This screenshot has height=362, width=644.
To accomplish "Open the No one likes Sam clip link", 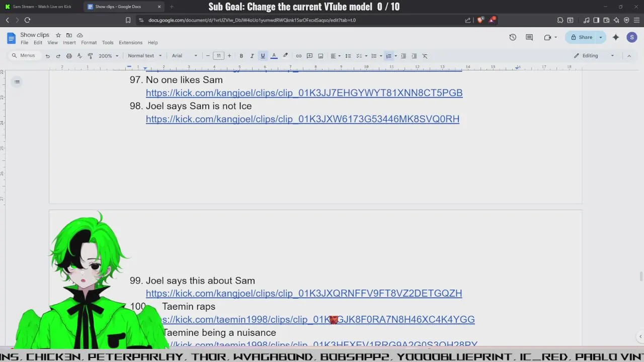I will tap(304, 93).
